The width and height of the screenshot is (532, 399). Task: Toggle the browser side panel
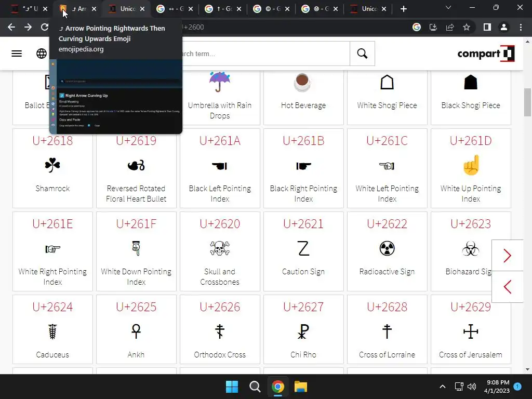tap(487, 27)
